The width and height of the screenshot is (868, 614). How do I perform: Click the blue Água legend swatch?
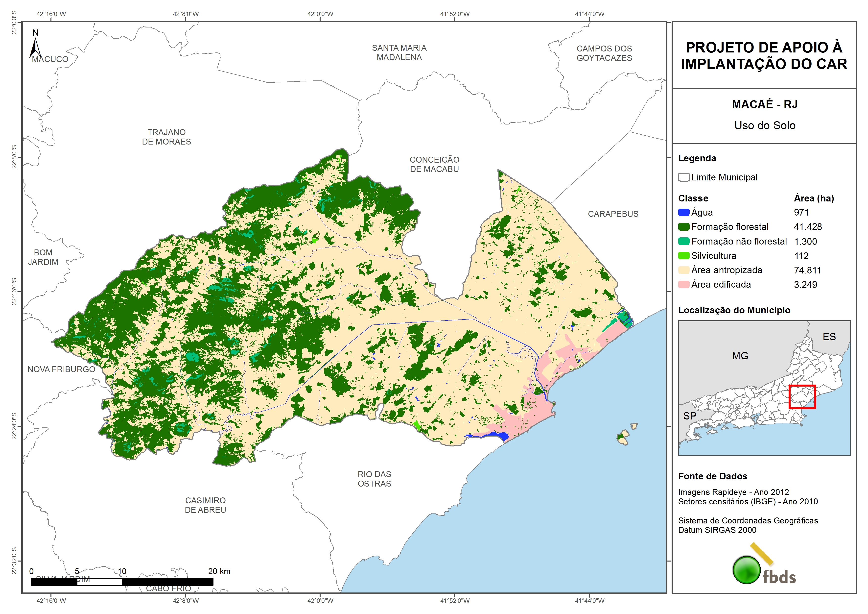pyautogui.click(x=683, y=213)
